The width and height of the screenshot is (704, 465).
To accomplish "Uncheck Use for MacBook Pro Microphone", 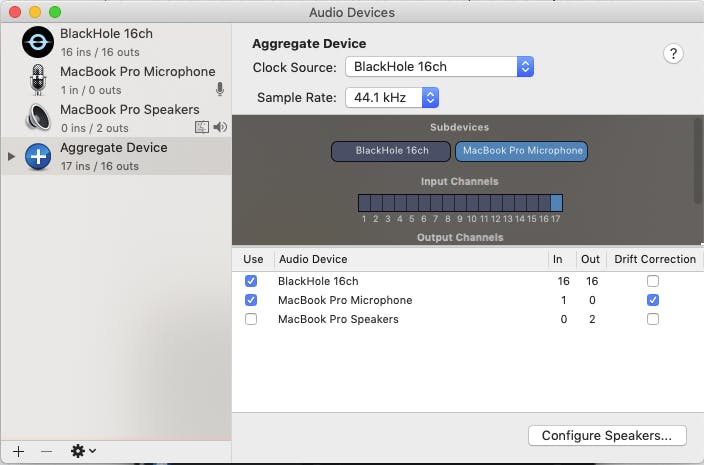I will (251, 300).
